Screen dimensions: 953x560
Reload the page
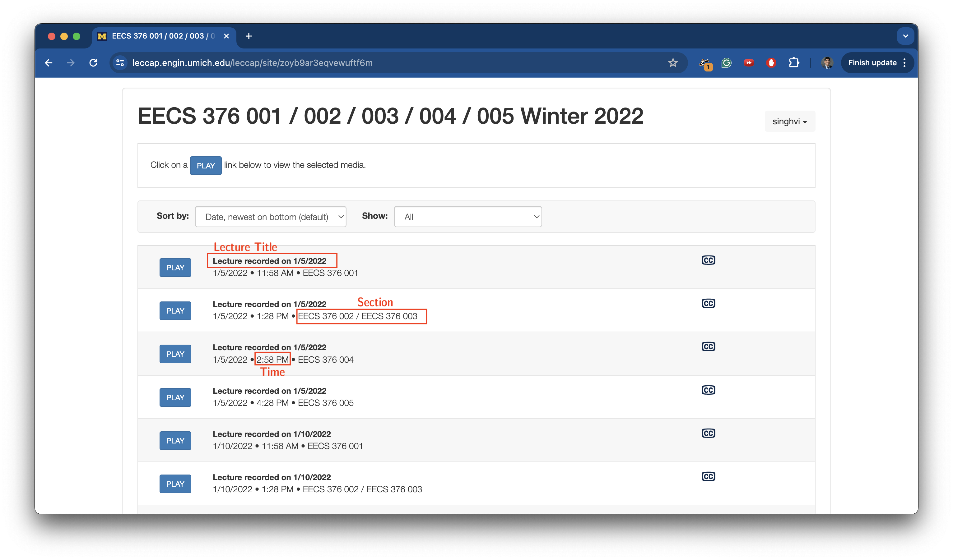click(93, 63)
